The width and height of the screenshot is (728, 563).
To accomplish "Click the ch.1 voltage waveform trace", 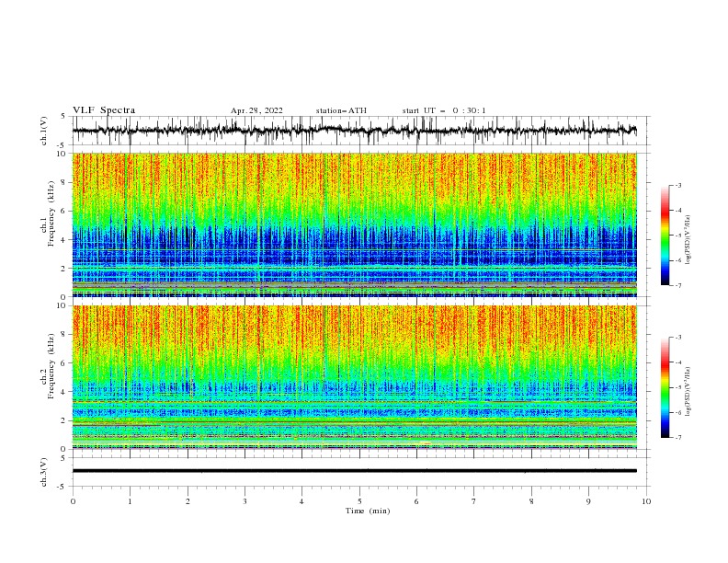I will click(x=354, y=131).
